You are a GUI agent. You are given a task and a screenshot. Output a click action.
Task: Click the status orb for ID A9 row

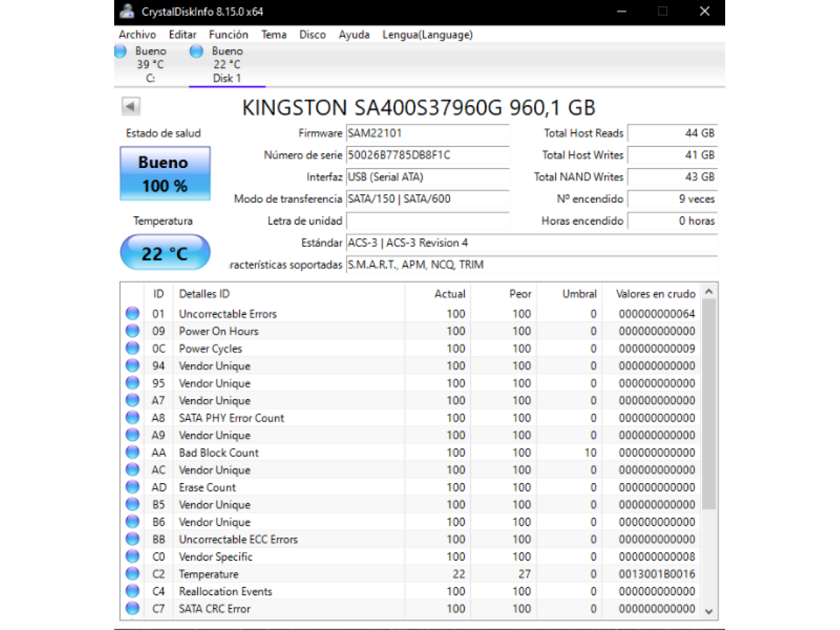pyautogui.click(x=133, y=435)
